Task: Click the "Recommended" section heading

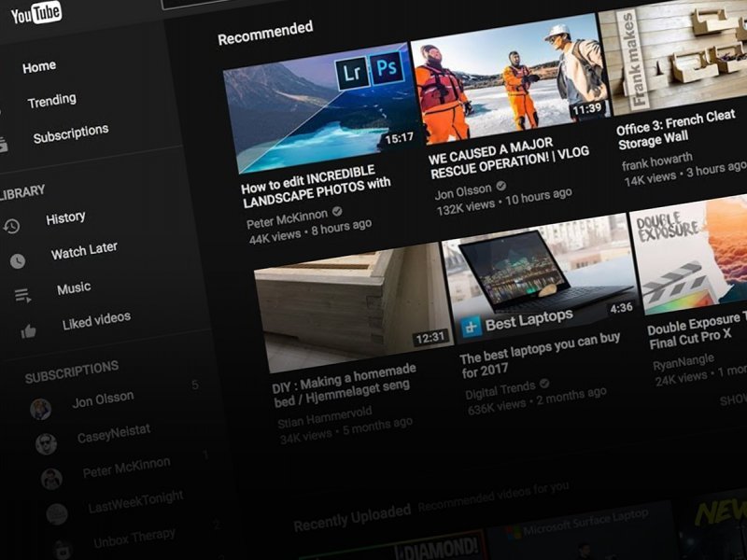Action: pos(265,34)
